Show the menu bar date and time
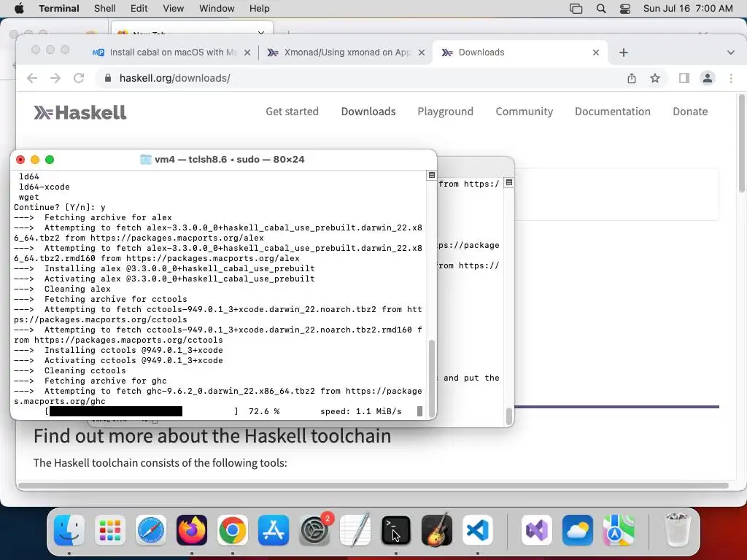 (x=688, y=9)
